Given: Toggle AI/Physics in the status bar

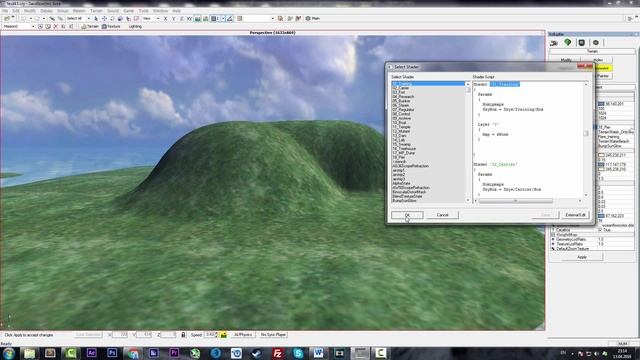Looking at the screenshot, I should pyautogui.click(x=243, y=335).
